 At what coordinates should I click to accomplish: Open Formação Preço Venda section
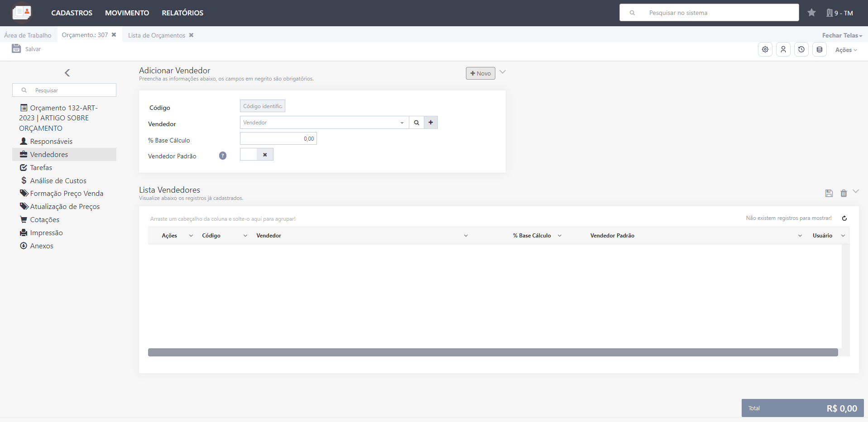(64, 193)
